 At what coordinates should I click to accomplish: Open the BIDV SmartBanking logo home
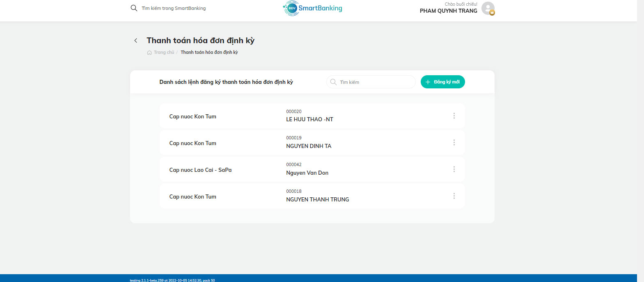(x=313, y=8)
